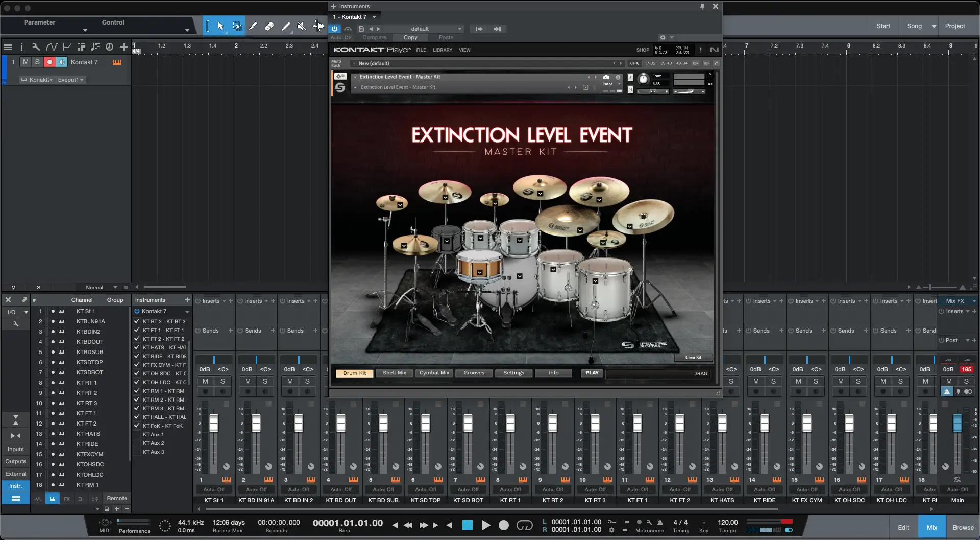The height and width of the screenshot is (540, 980).
Task: Open the Song dropdown arrow
Action: pyautogui.click(x=934, y=26)
